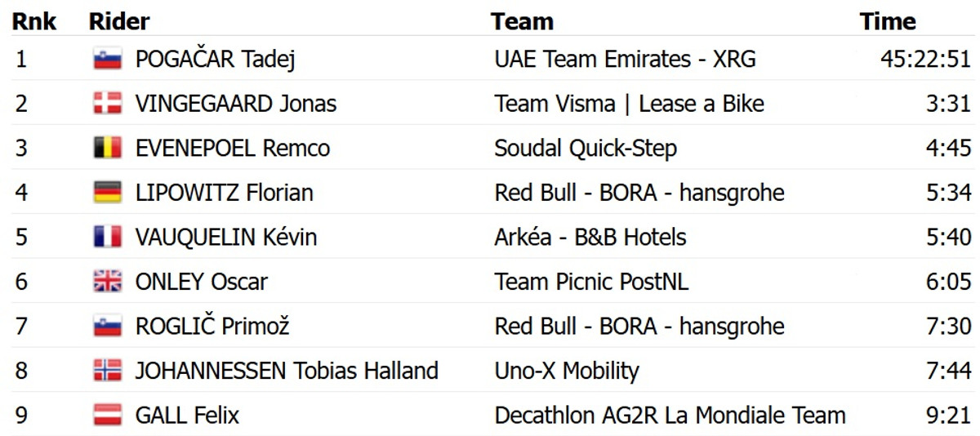980x436 pixels.
Task: Click the Belgian flag beside Evenepoel
Action: [108, 149]
